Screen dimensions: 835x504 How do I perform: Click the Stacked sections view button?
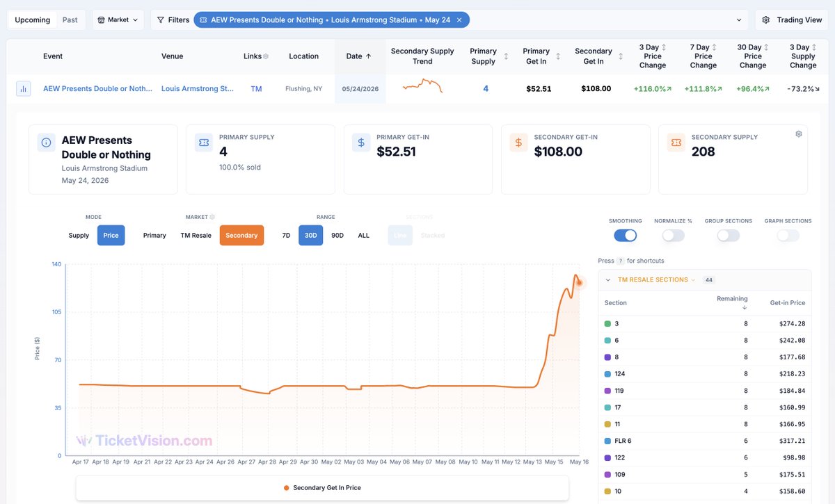click(432, 236)
